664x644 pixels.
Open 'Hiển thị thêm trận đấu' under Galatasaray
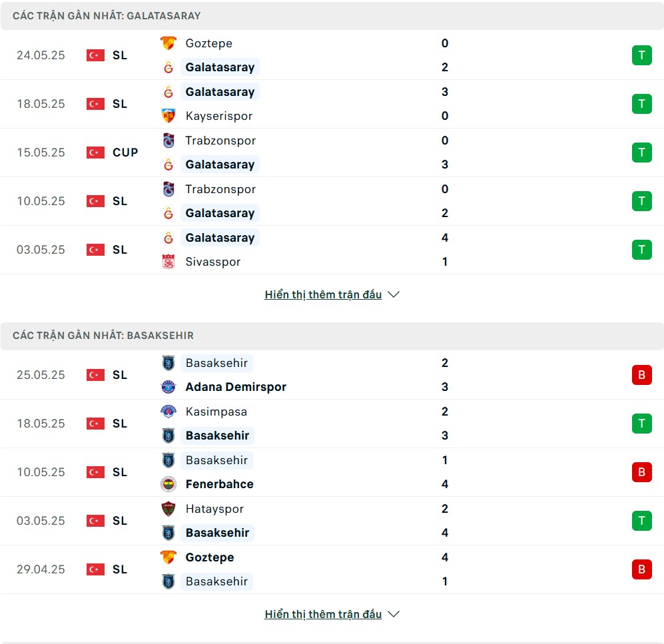(x=323, y=294)
